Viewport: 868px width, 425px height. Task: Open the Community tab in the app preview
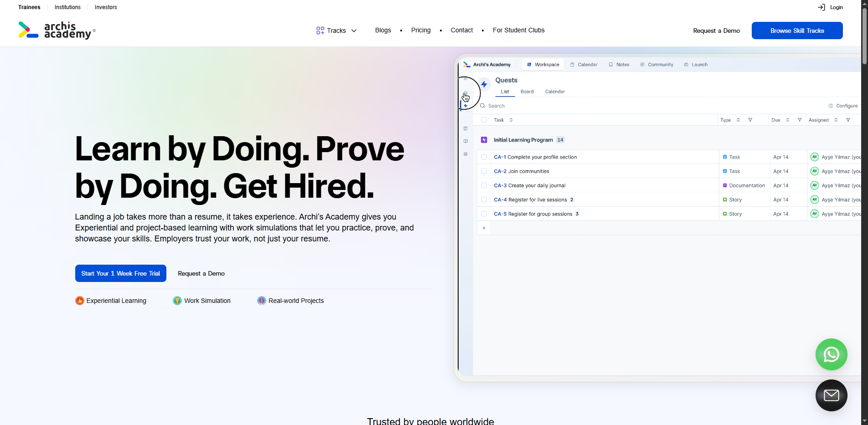click(656, 65)
